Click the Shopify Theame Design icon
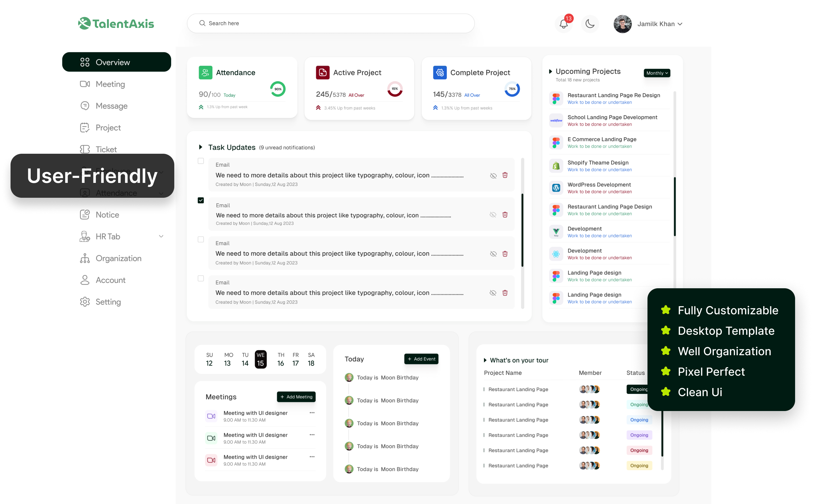The width and height of the screenshot is (814, 504). coord(556,166)
